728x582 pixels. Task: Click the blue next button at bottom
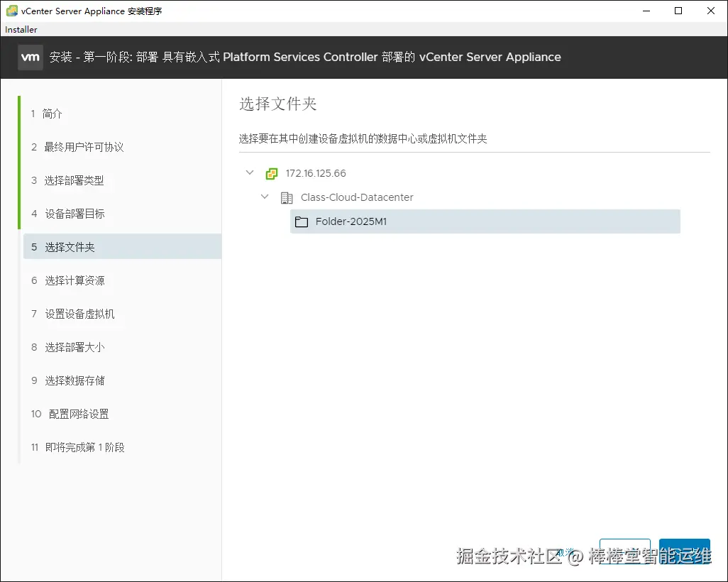tap(684, 551)
